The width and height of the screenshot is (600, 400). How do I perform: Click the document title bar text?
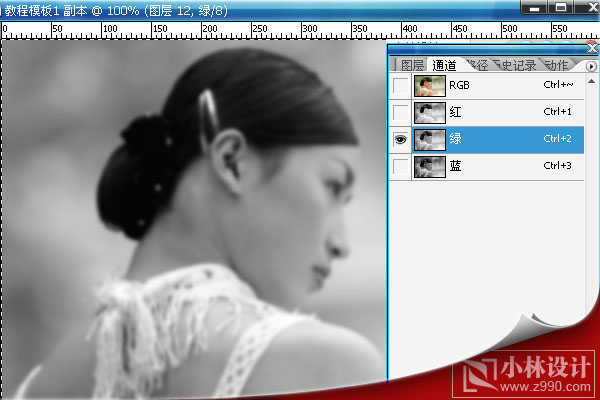point(116,10)
